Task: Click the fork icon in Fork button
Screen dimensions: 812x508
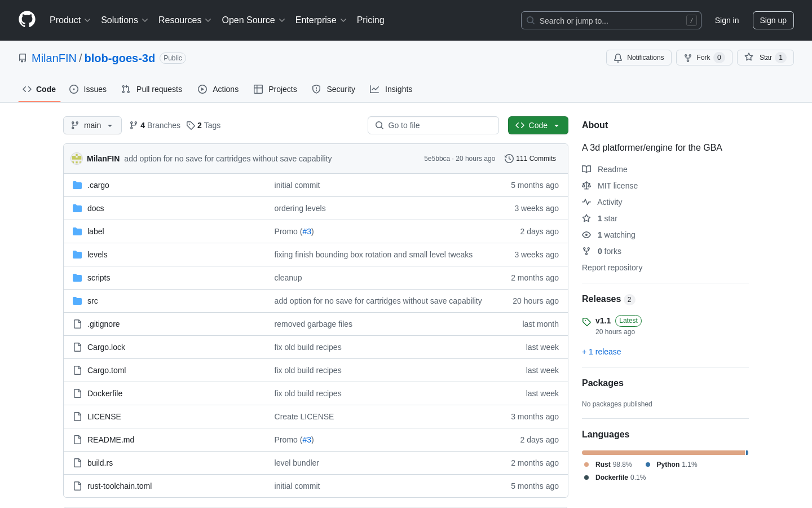Action: tap(688, 58)
